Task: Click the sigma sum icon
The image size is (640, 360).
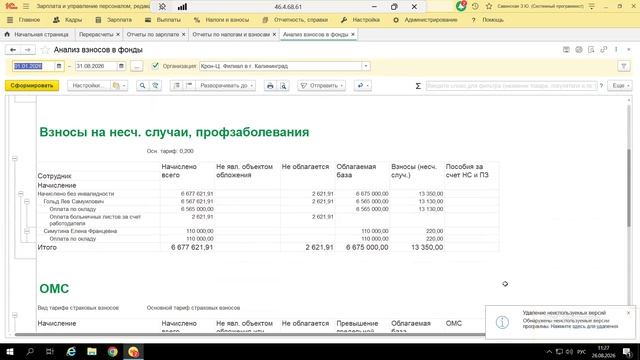Action: tap(418, 86)
